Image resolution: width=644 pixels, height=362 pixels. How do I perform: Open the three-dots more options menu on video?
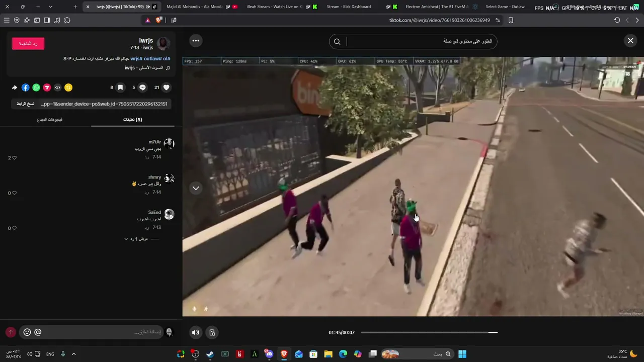click(196, 41)
